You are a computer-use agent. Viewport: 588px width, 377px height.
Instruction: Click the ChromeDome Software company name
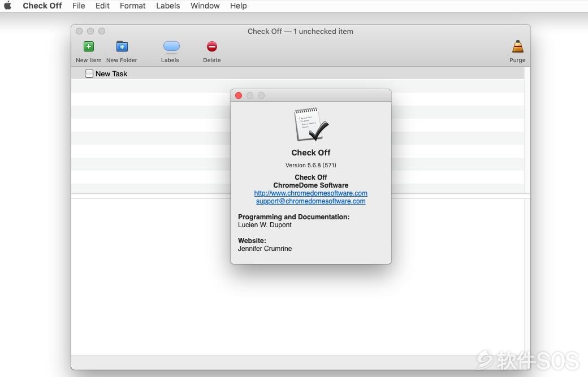[311, 185]
